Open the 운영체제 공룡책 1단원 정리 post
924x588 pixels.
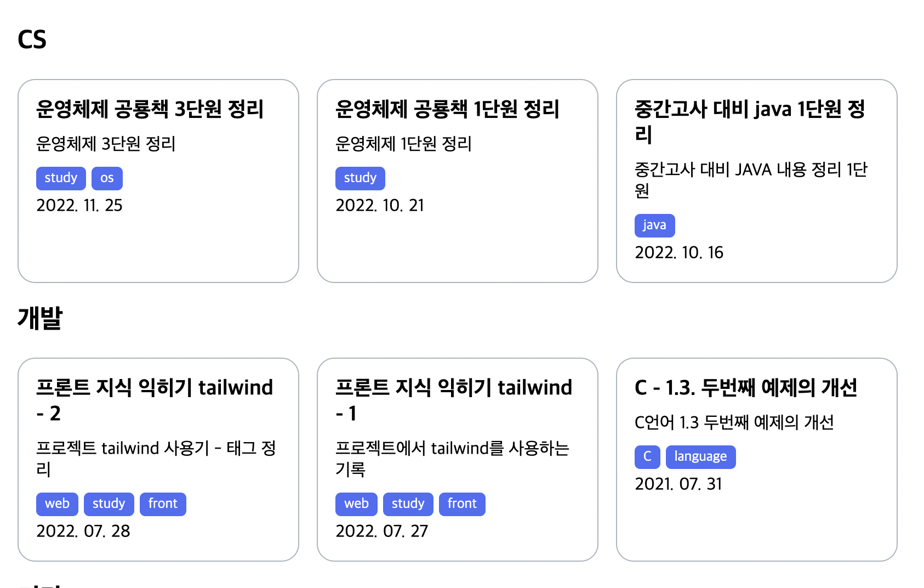pos(447,109)
